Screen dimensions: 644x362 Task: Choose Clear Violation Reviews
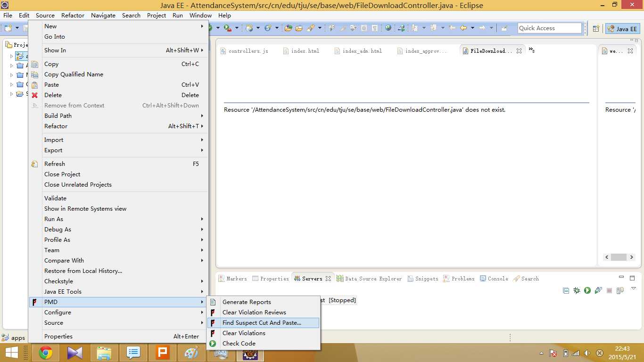(x=264, y=313)
